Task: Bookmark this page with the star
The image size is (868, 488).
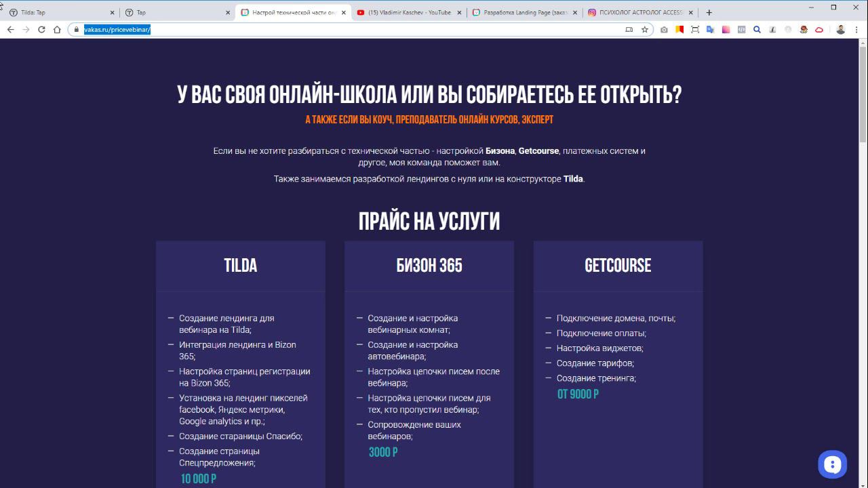Action: pos(645,30)
